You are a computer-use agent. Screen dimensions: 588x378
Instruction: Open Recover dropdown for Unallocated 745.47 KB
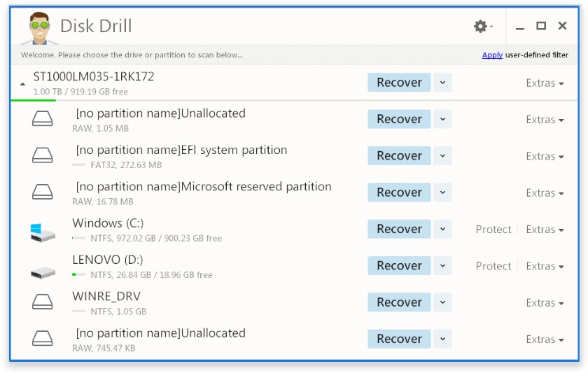(x=442, y=339)
